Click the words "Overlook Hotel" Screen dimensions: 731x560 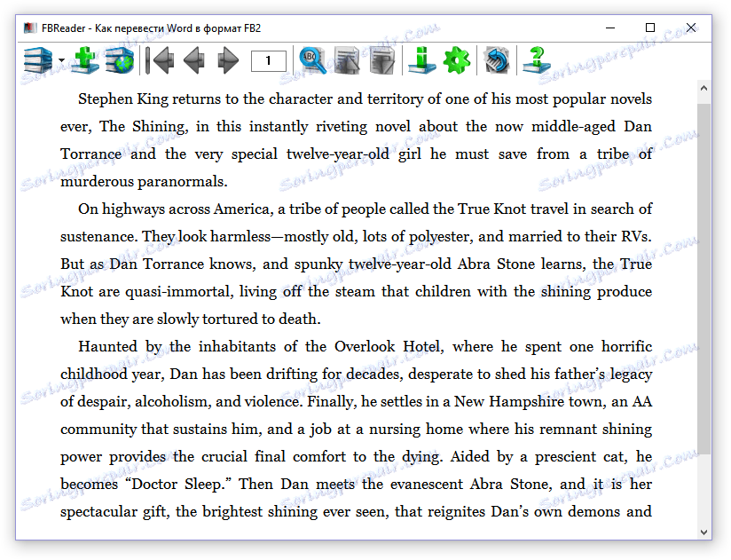(387, 346)
